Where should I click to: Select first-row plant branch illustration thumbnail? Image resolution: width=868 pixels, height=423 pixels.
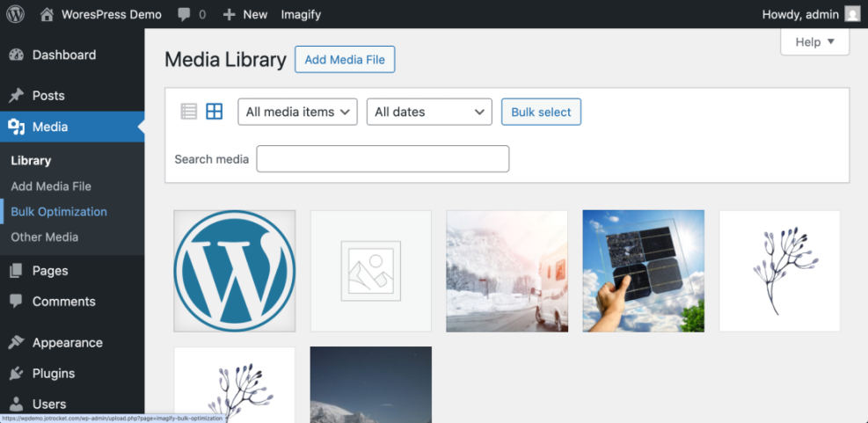tap(779, 271)
